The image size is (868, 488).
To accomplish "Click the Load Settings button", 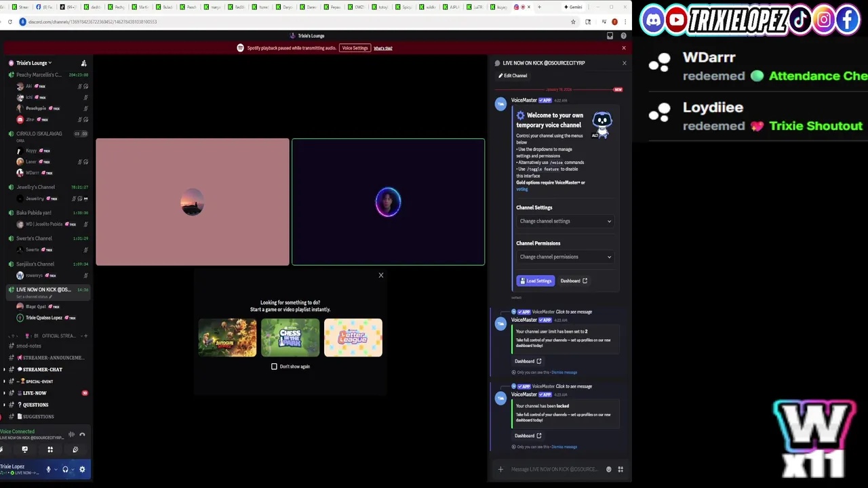I will click(x=536, y=281).
